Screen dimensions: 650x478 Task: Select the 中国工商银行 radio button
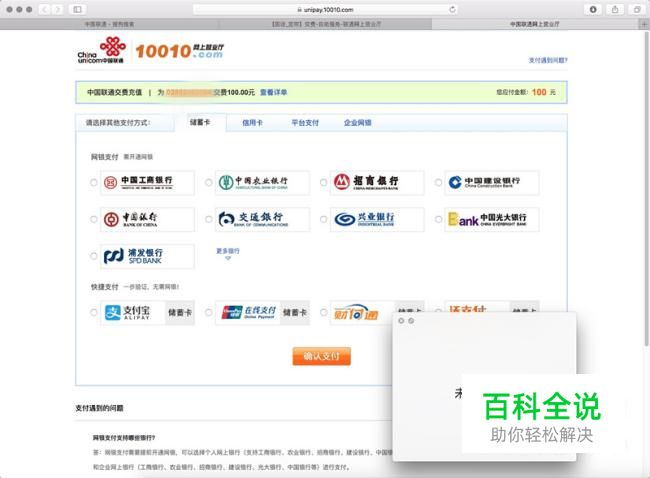coord(94,182)
